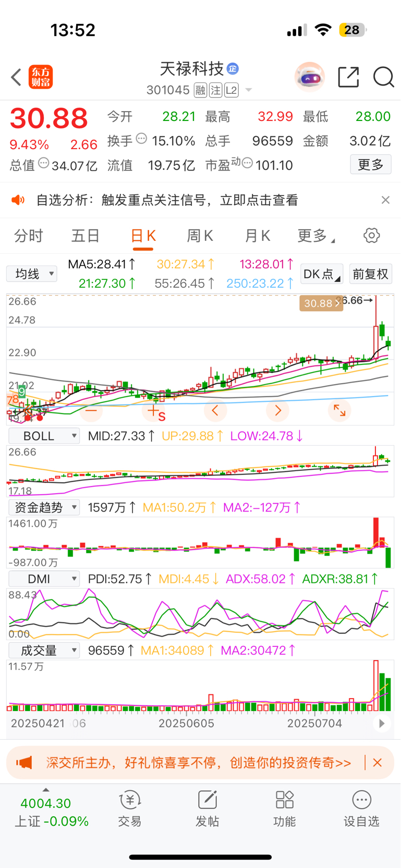Open the 成交量 indicator dropdown

pos(44,650)
